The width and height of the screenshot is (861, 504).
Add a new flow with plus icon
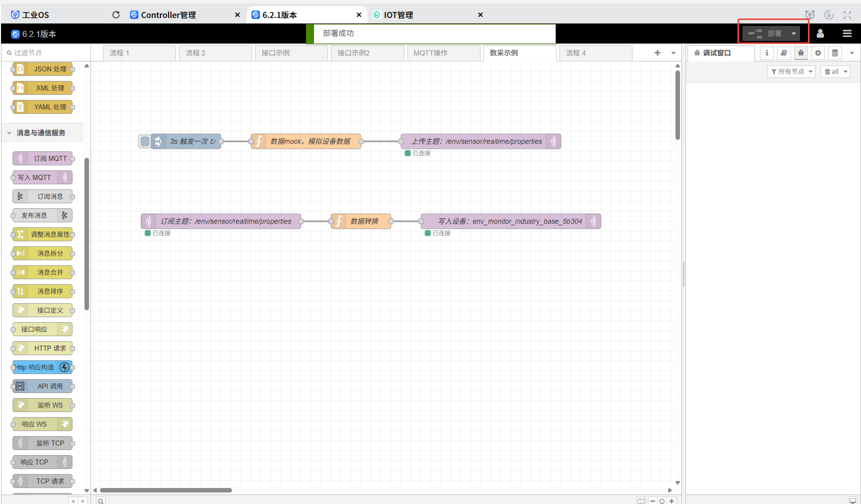click(657, 53)
